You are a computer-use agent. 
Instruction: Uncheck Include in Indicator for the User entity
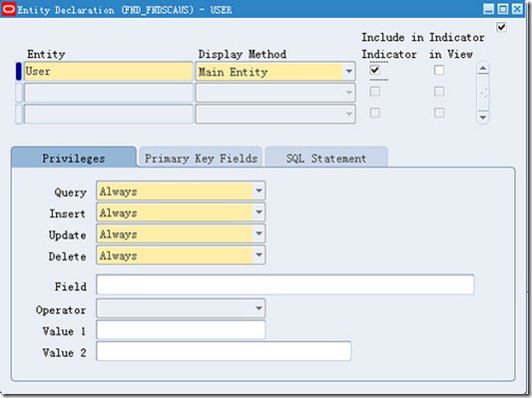(375, 70)
